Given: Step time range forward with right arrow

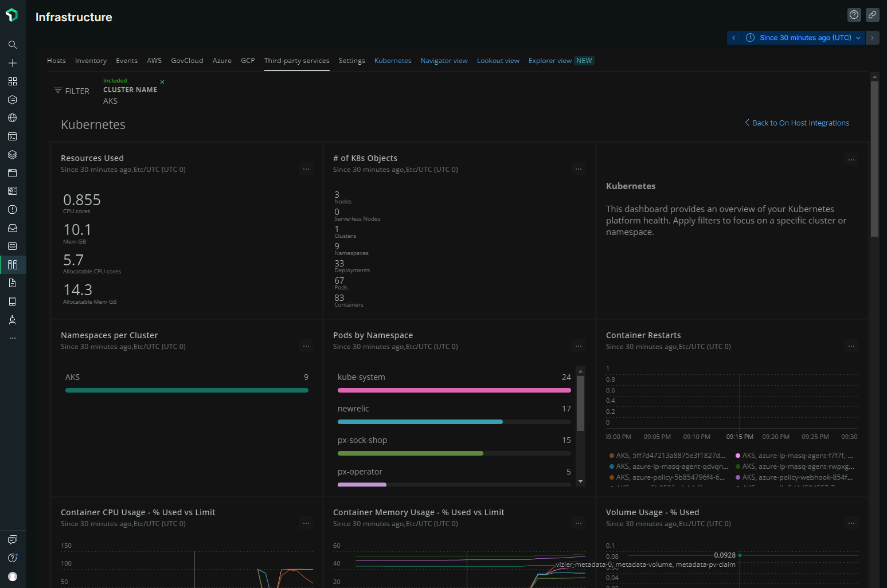Looking at the screenshot, I should coord(872,38).
